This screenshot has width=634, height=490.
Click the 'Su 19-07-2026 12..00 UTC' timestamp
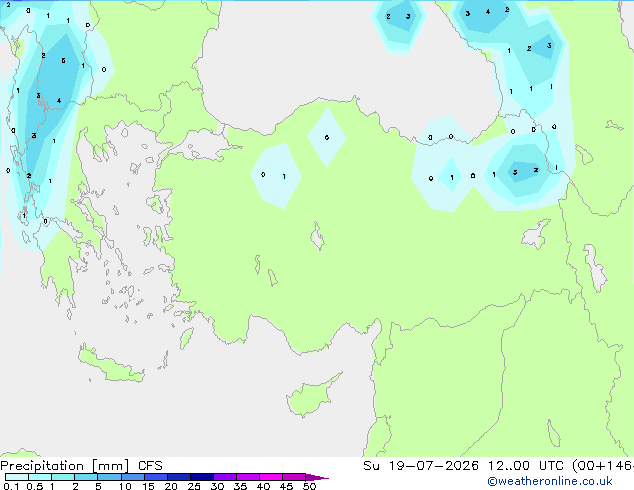click(463, 466)
